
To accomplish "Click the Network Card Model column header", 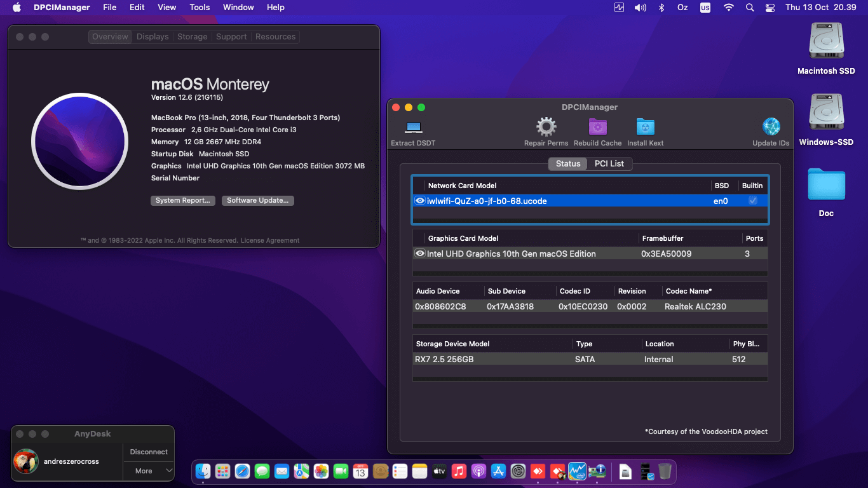I will click(462, 186).
